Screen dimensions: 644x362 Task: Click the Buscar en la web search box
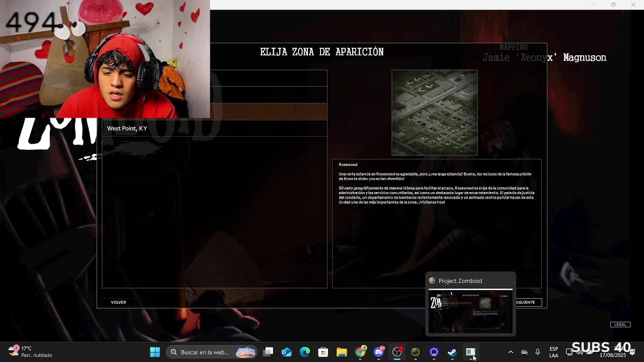click(x=212, y=352)
